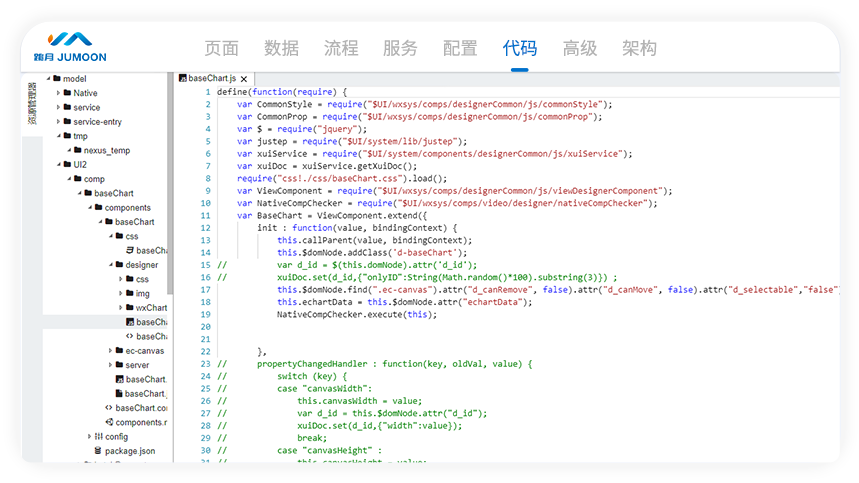The height and width of the screenshot is (483, 859).
Task: Open the 页面 tab
Action: pos(221,48)
